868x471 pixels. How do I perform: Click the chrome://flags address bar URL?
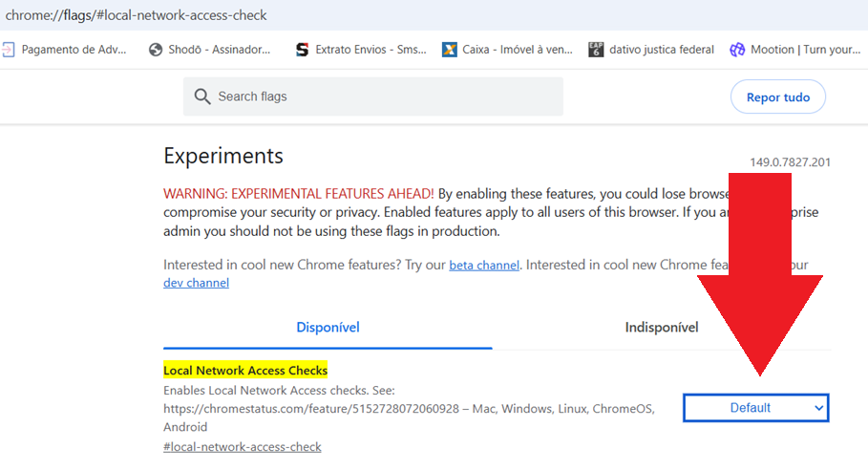point(137,15)
